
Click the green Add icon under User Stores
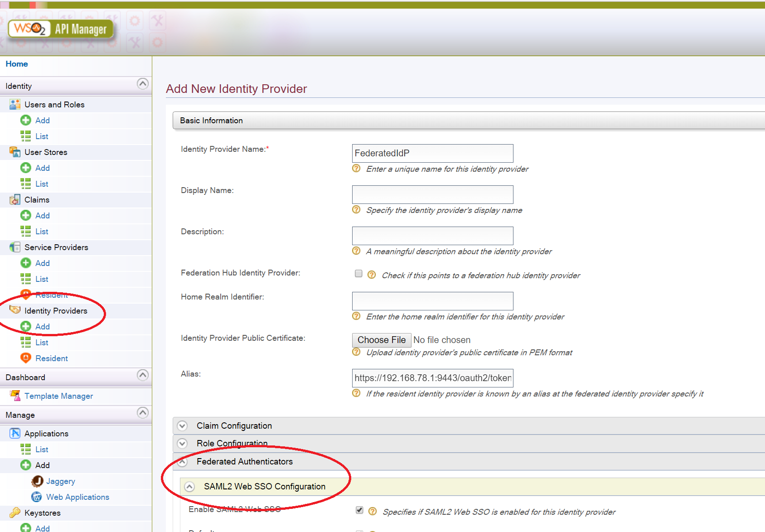[26, 168]
